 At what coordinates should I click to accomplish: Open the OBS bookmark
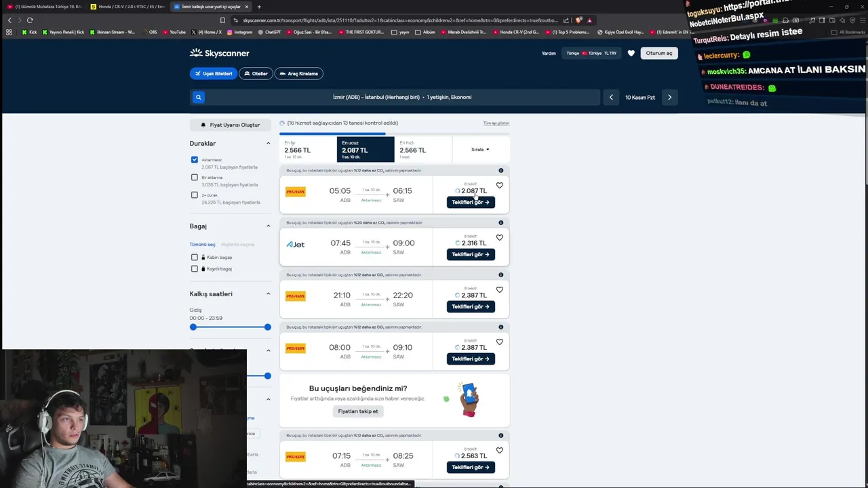click(x=149, y=32)
